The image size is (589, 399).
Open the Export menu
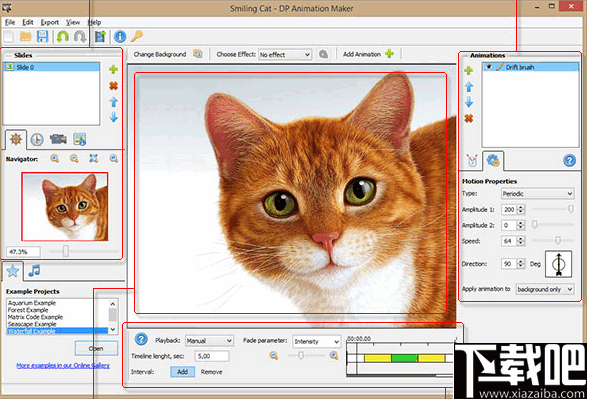[x=50, y=22]
